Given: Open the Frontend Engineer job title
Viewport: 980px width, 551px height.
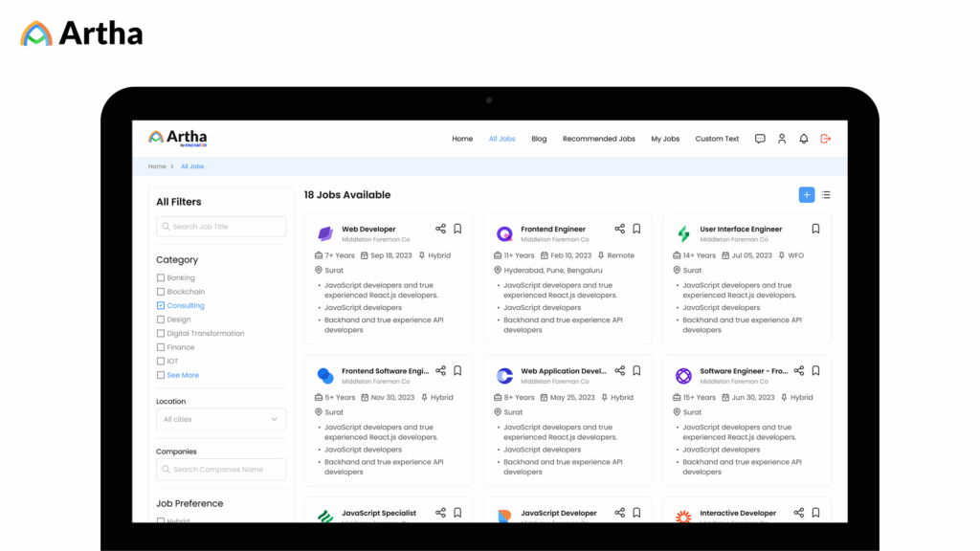Looking at the screenshot, I should coord(553,230).
